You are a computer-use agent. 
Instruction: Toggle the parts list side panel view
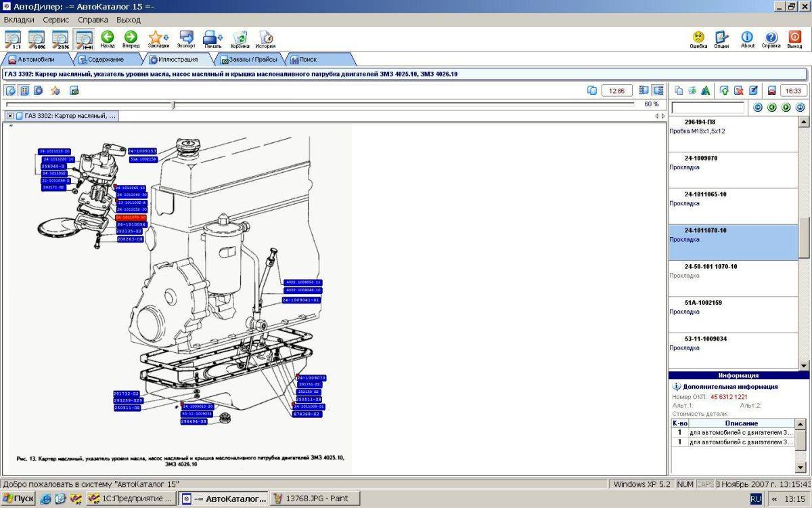[658, 90]
